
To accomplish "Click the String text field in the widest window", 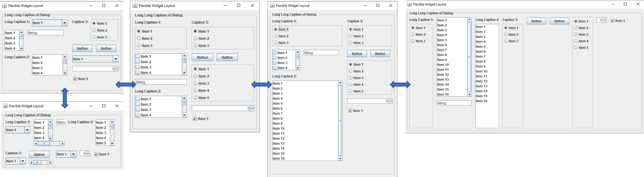I will (454, 103).
